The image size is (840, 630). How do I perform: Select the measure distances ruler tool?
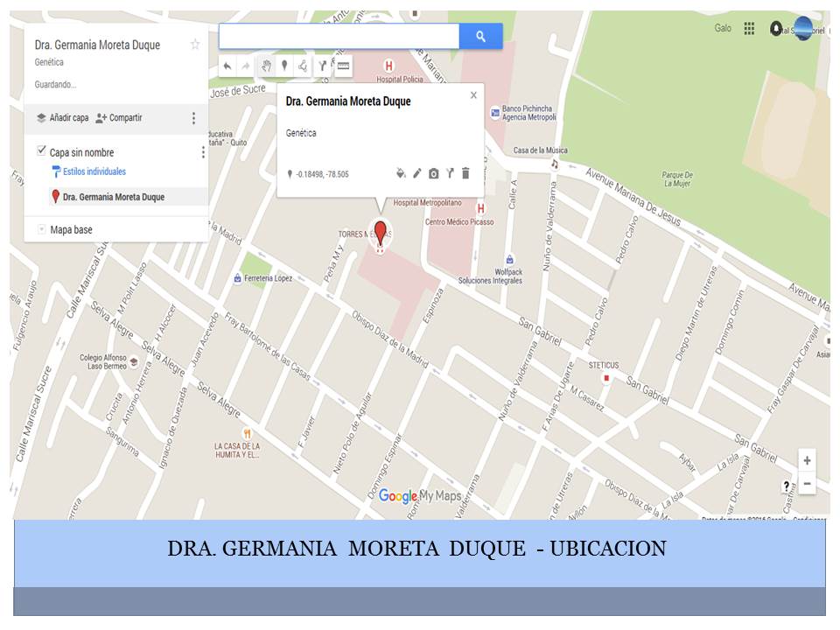click(x=342, y=66)
